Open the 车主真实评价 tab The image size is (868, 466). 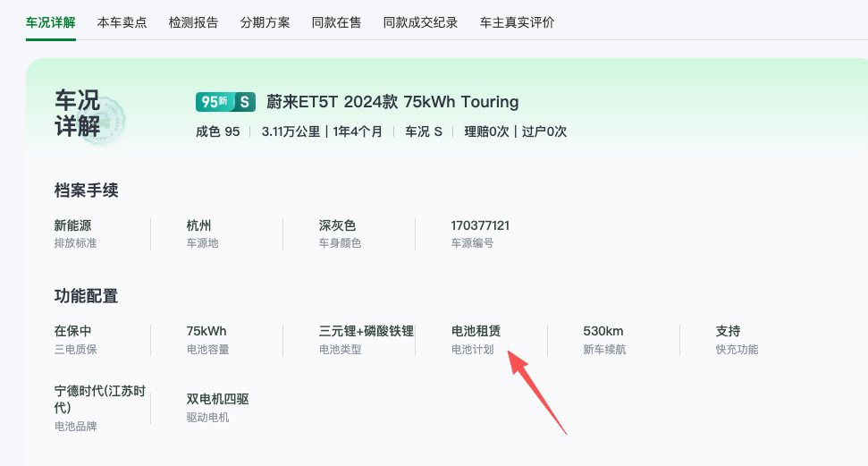517,22
